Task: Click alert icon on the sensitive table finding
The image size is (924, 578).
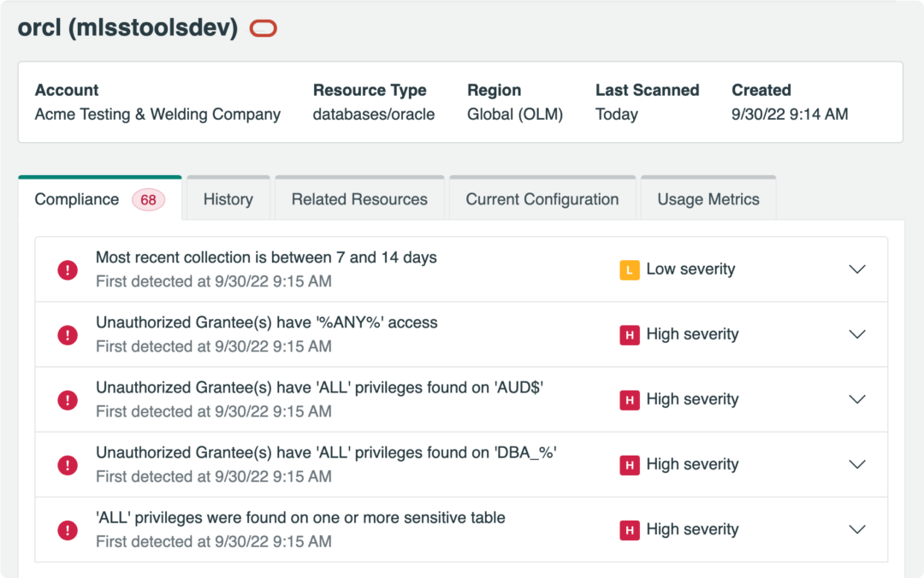Action: [x=68, y=529]
